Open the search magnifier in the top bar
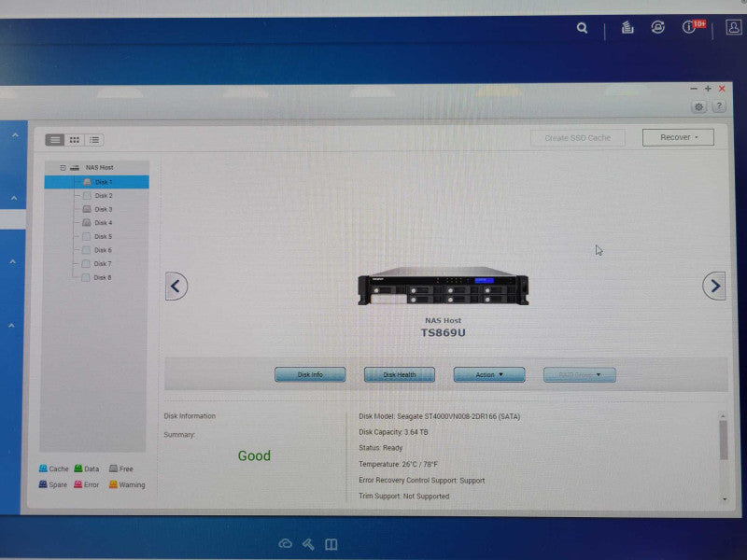This screenshot has width=747, height=560. (582, 28)
